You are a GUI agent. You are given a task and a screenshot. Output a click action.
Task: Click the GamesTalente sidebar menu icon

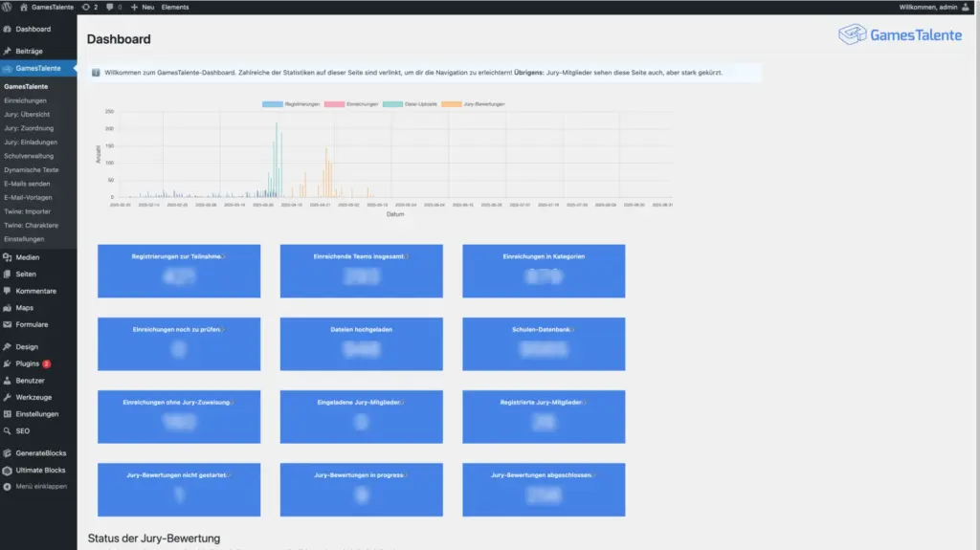click(x=8, y=68)
